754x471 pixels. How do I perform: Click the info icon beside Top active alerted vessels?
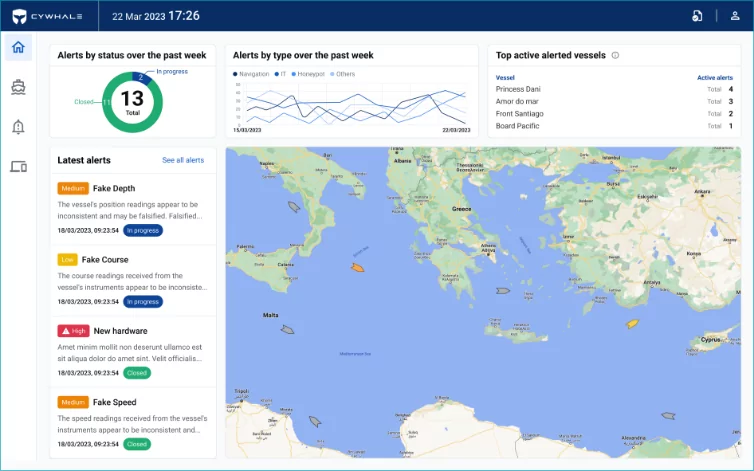(x=615, y=55)
